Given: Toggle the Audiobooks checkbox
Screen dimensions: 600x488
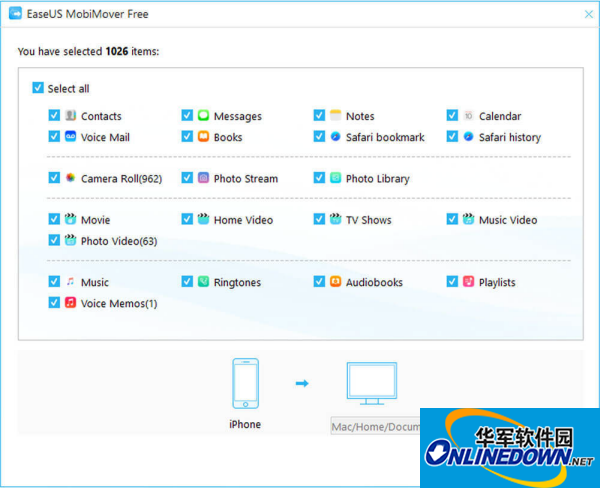Looking at the screenshot, I should [319, 282].
